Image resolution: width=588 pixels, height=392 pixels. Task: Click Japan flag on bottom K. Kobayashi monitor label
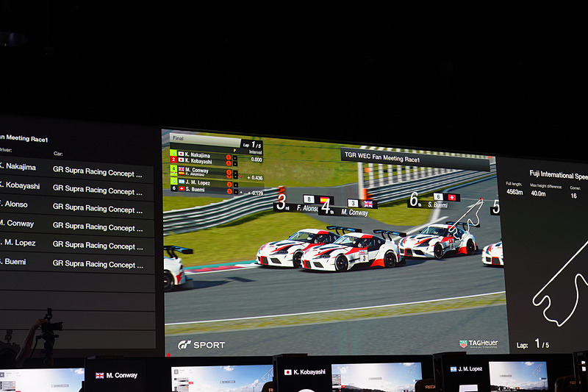pyautogui.click(x=287, y=372)
